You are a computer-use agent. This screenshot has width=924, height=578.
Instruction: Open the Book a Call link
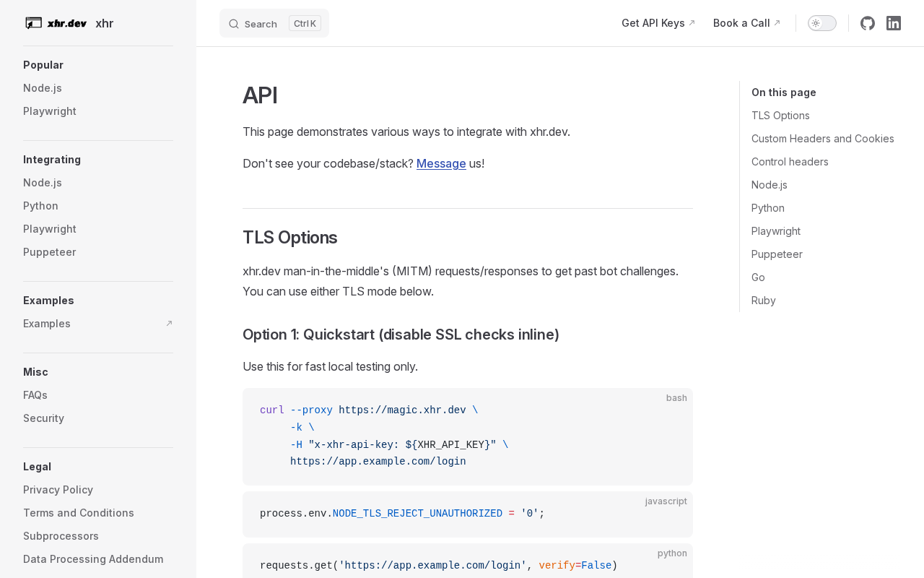pyautogui.click(x=746, y=23)
